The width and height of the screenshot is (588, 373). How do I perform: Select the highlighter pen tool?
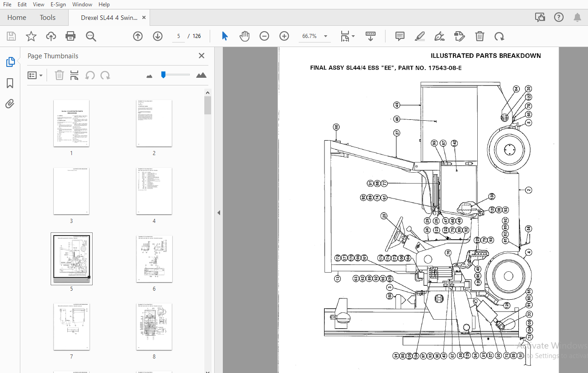coord(420,36)
